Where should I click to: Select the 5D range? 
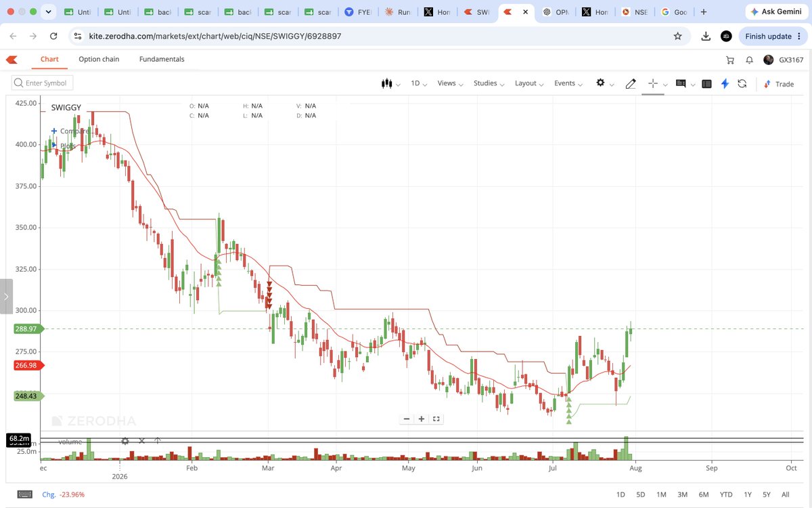click(x=641, y=494)
